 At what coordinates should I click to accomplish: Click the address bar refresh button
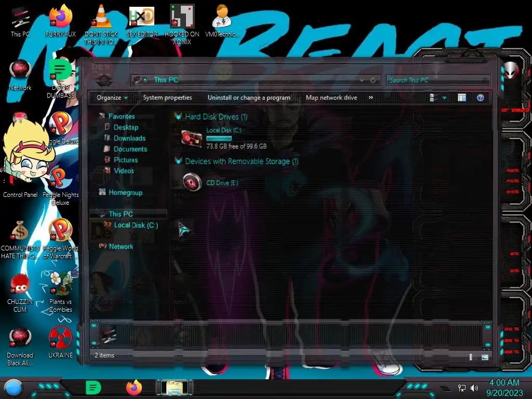click(x=373, y=80)
